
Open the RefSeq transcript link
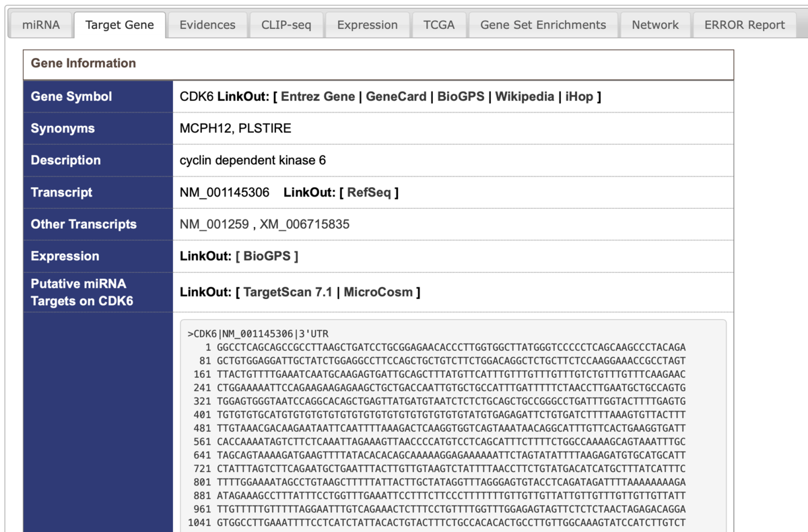click(x=369, y=193)
